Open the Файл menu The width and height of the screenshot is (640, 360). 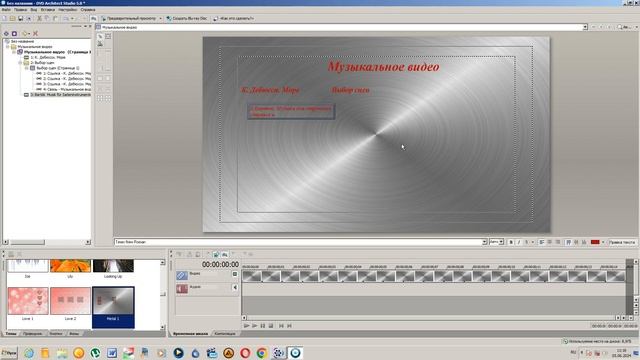(6, 9)
